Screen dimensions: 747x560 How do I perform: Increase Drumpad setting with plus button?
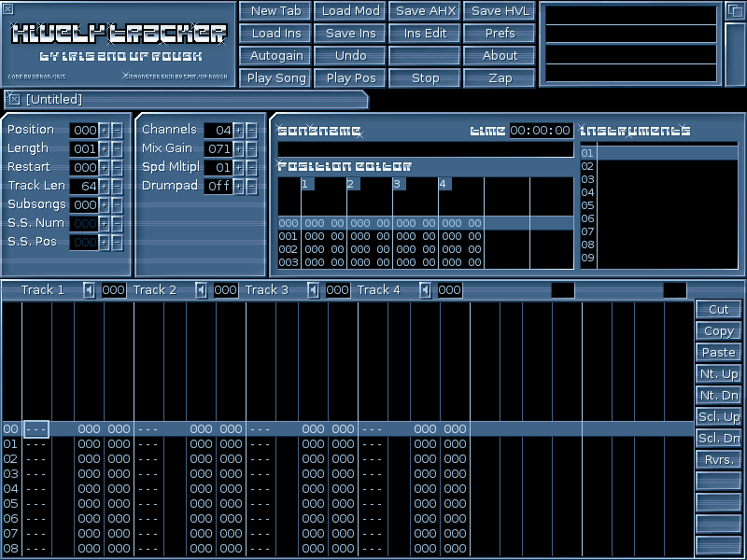[239, 186]
